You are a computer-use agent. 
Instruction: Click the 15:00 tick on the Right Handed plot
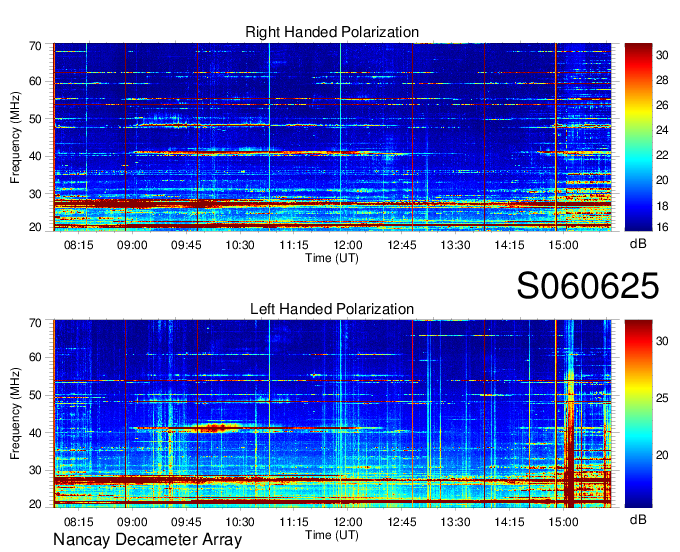point(563,245)
